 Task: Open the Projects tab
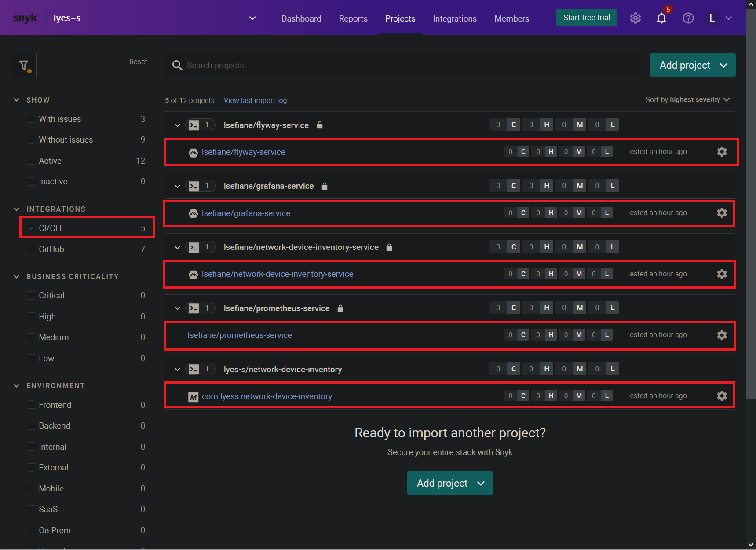[400, 18]
